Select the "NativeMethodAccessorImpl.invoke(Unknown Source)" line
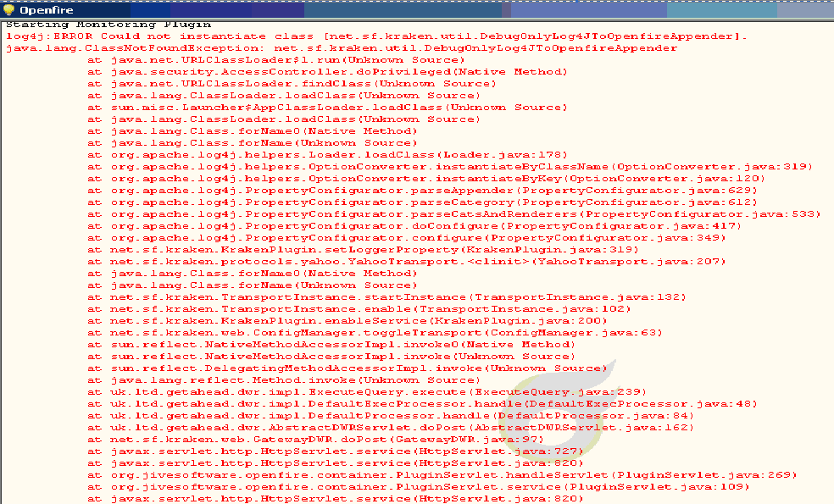834x504 pixels. coord(331,357)
